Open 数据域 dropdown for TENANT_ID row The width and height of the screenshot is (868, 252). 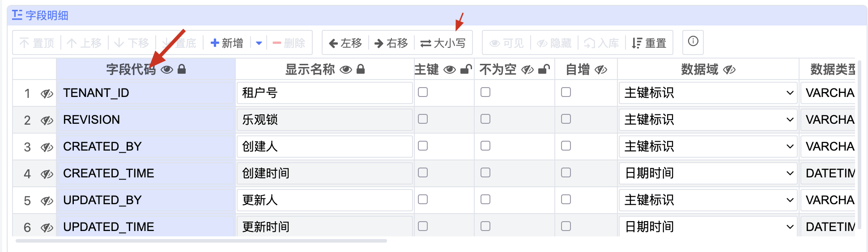click(708, 93)
